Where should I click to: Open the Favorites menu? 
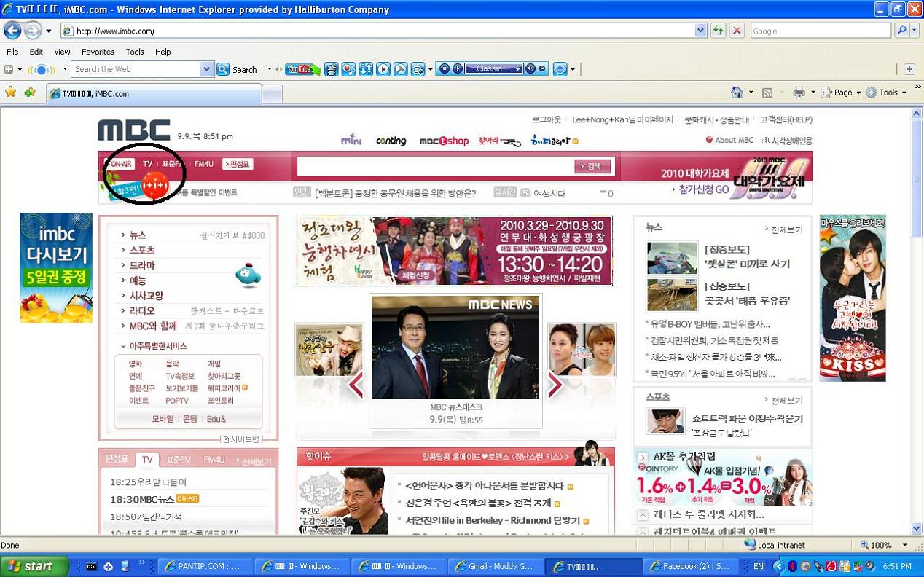98,52
